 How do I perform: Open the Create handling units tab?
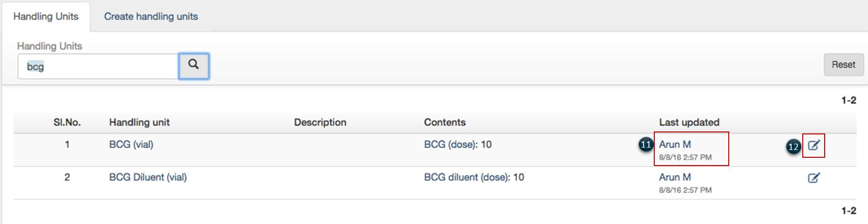pyautogui.click(x=151, y=17)
